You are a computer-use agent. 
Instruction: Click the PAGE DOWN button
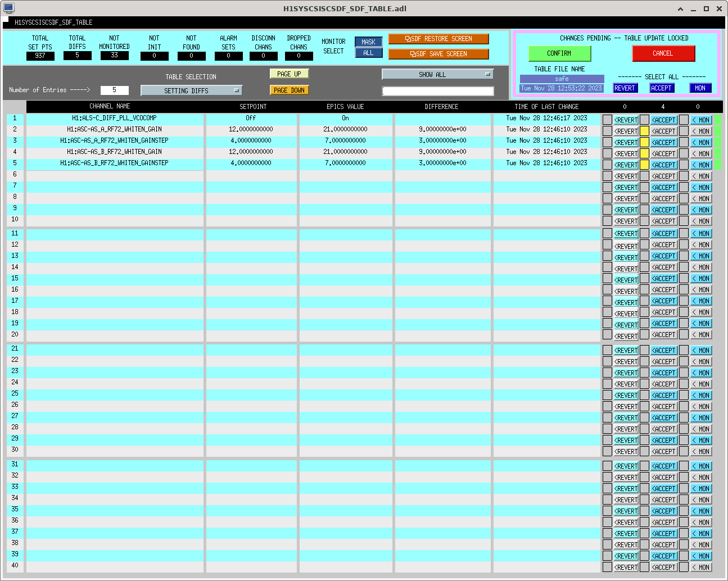point(289,90)
